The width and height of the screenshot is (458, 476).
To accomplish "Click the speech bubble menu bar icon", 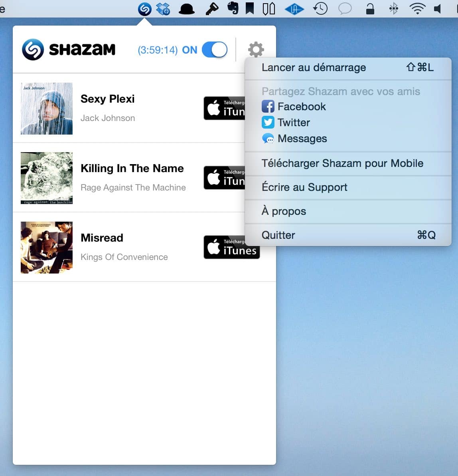I will click(345, 9).
